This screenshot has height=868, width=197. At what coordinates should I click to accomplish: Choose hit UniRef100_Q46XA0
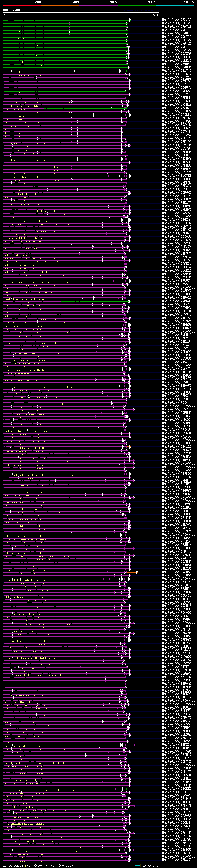[177, 220]
